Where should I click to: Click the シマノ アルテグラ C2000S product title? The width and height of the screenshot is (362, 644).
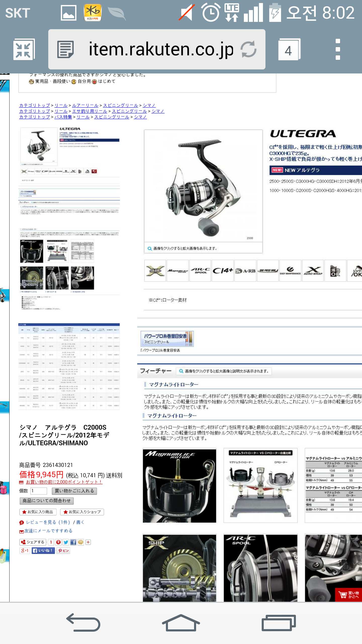click(64, 435)
